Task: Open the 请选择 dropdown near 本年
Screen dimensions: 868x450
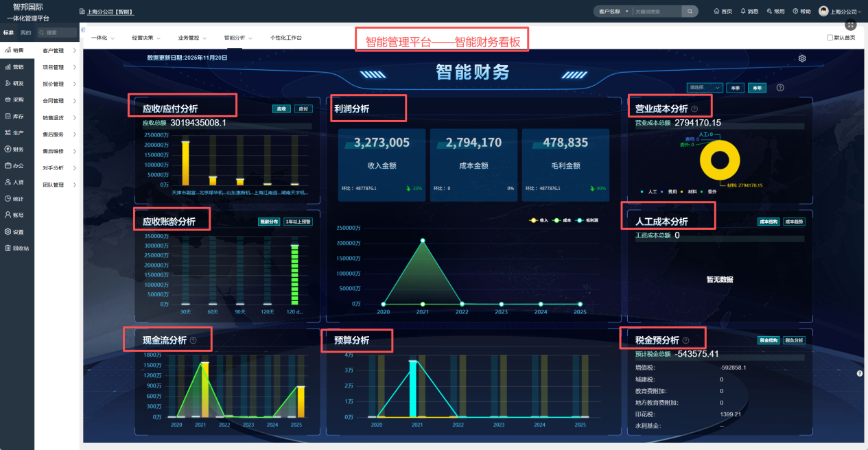Action: pos(704,87)
